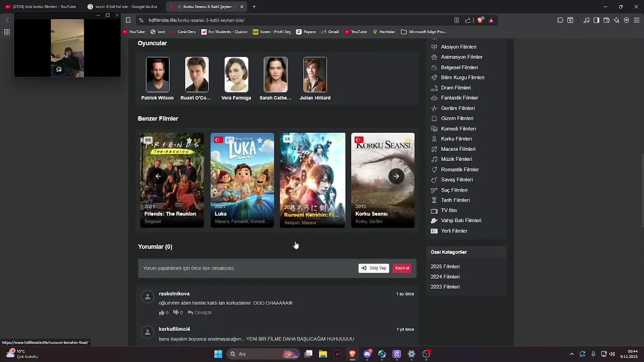
Task: Open Luka movie poster
Action: pos(242,180)
